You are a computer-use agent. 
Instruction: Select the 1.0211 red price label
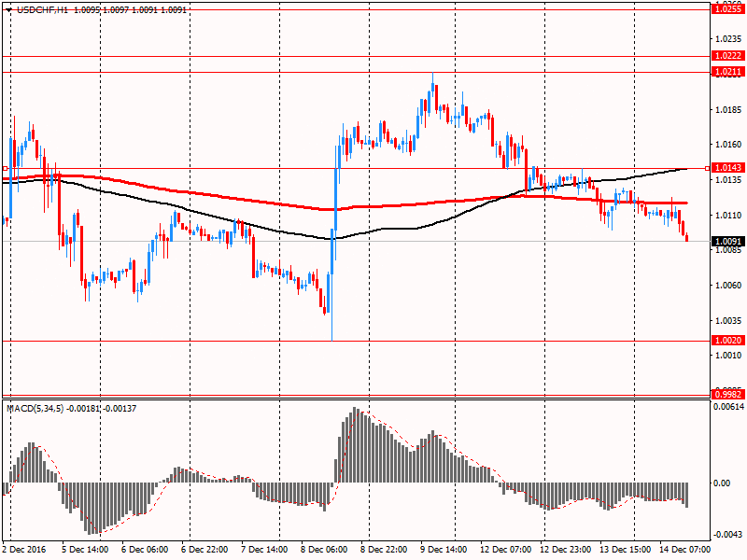(726, 72)
